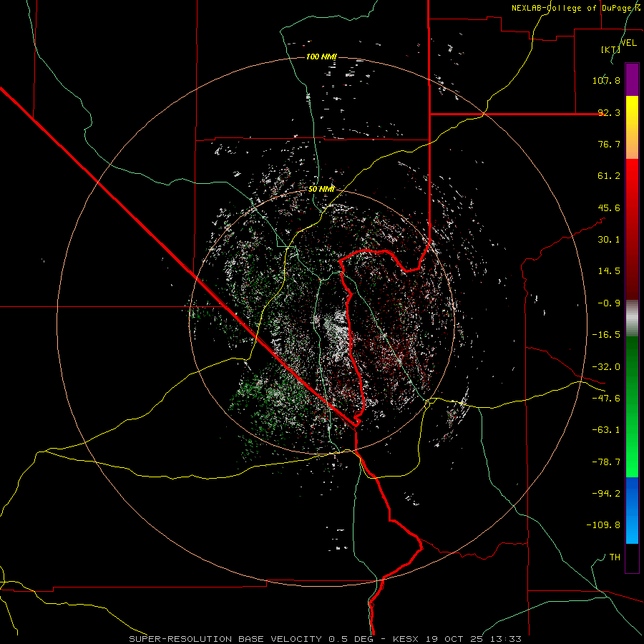Select the -0.9 value on velocity scale
Image resolution: width=644 pixels, height=644 pixels.
pos(609,303)
